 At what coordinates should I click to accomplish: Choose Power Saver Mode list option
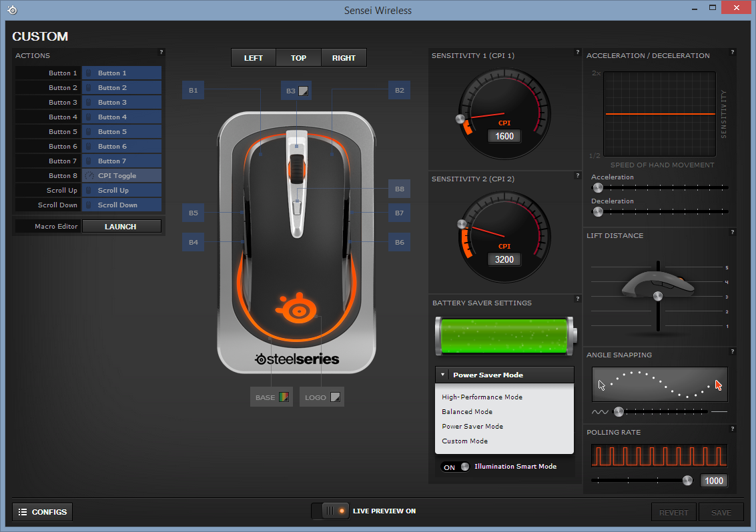click(472, 427)
